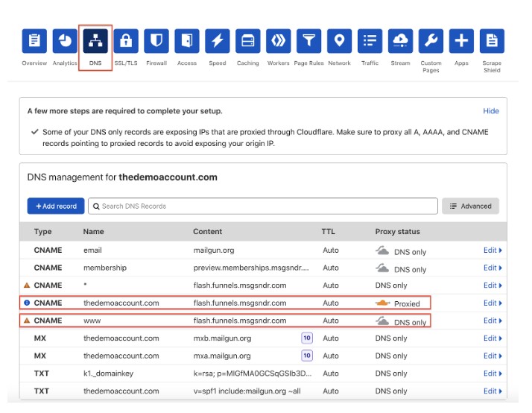Click DNS only status on wildcard CNAME row
This screenshot has width=532, height=413.
(391, 286)
